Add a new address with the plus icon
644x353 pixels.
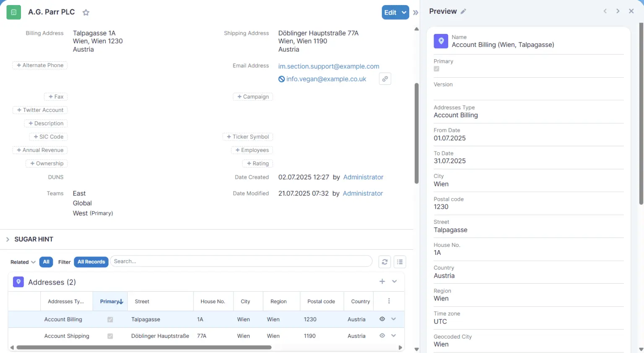click(x=382, y=281)
